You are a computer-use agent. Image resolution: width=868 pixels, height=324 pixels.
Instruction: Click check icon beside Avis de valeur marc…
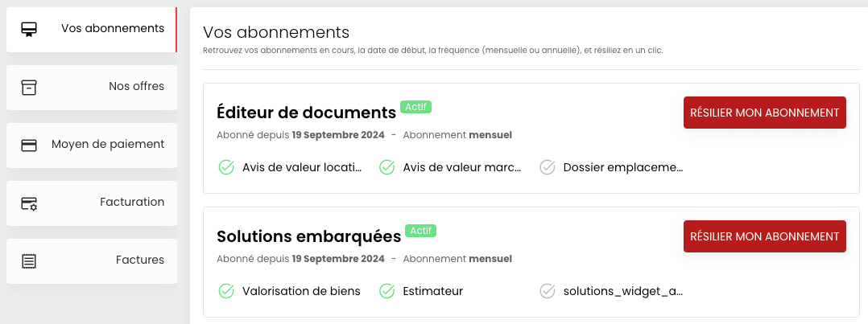pyautogui.click(x=386, y=167)
